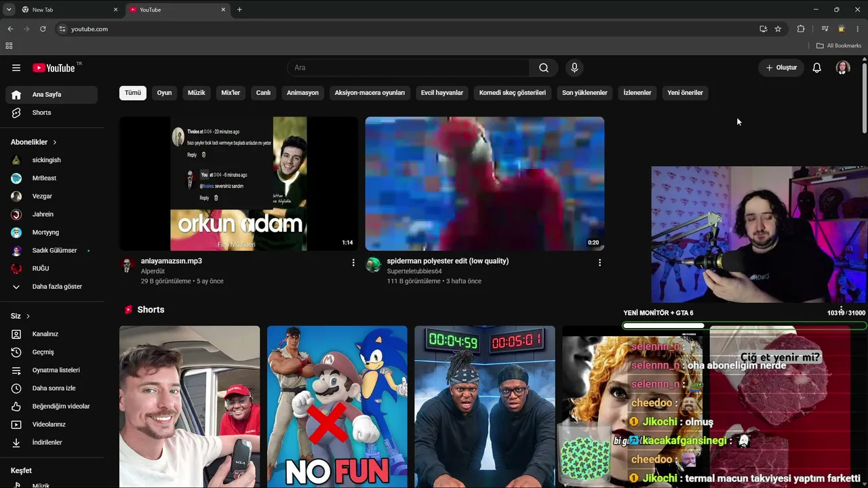
Task: Close the YouTube browser tab
Action: click(x=223, y=9)
